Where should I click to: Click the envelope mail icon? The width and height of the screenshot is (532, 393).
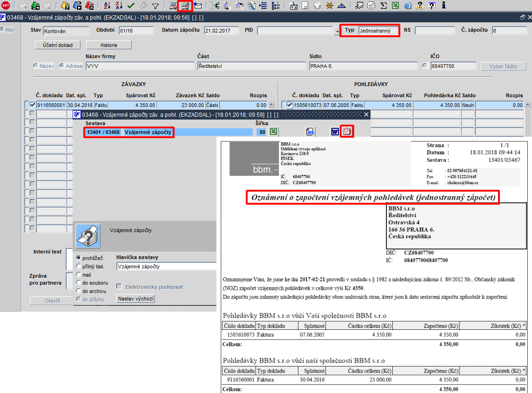(x=198, y=6)
